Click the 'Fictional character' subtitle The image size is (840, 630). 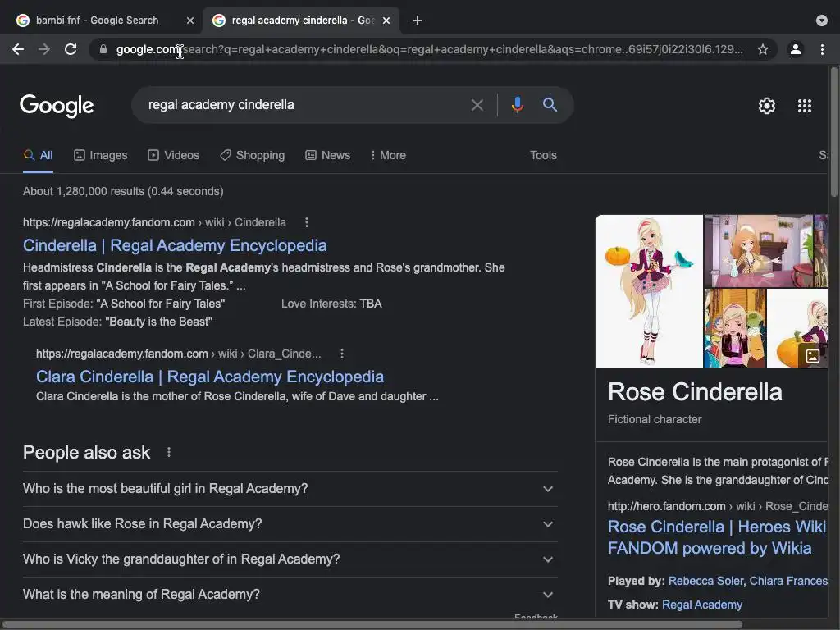(654, 419)
